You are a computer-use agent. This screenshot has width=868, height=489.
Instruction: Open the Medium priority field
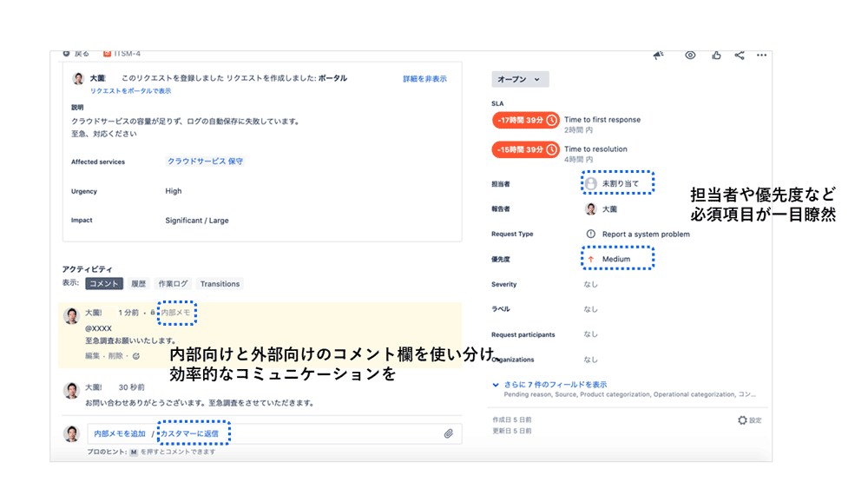coord(616,259)
